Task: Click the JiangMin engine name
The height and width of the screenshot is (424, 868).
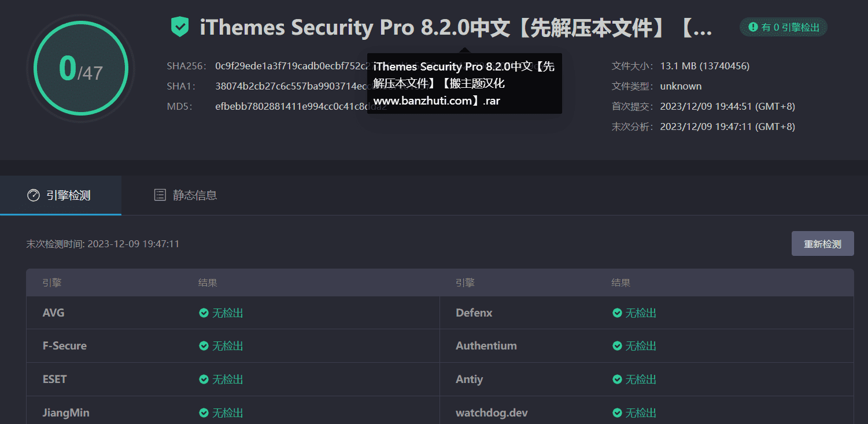Action: [x=66, y=413]
